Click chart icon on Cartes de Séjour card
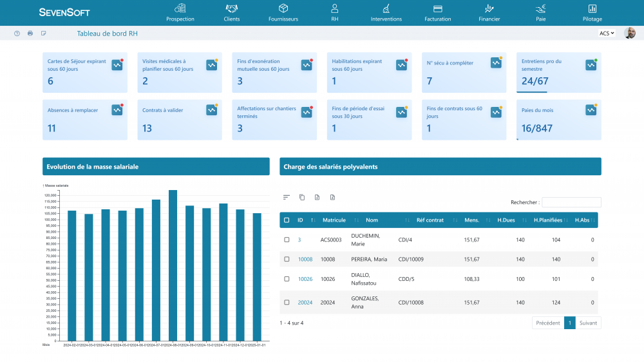The height and width of the screenshot is (362, 644). point(117,64)
